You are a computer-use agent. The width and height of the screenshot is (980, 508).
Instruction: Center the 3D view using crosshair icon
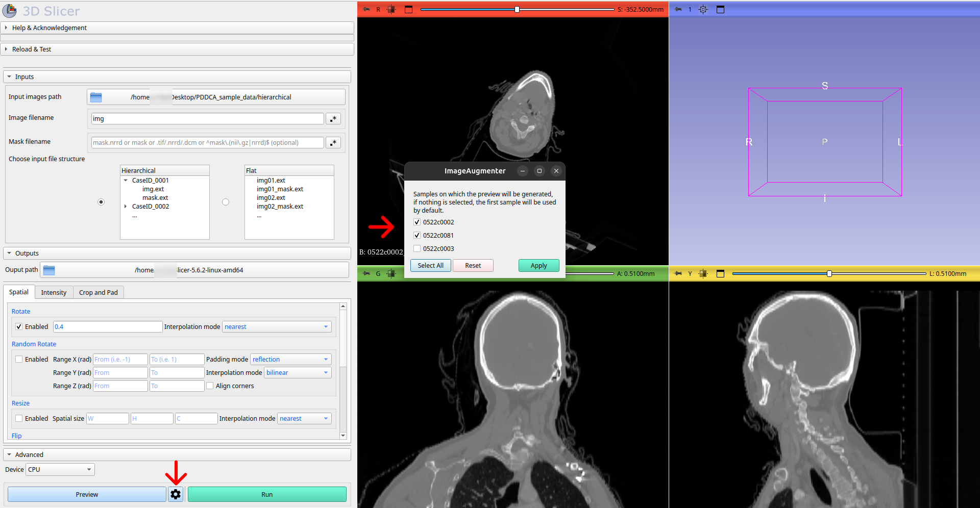(703, 9)
